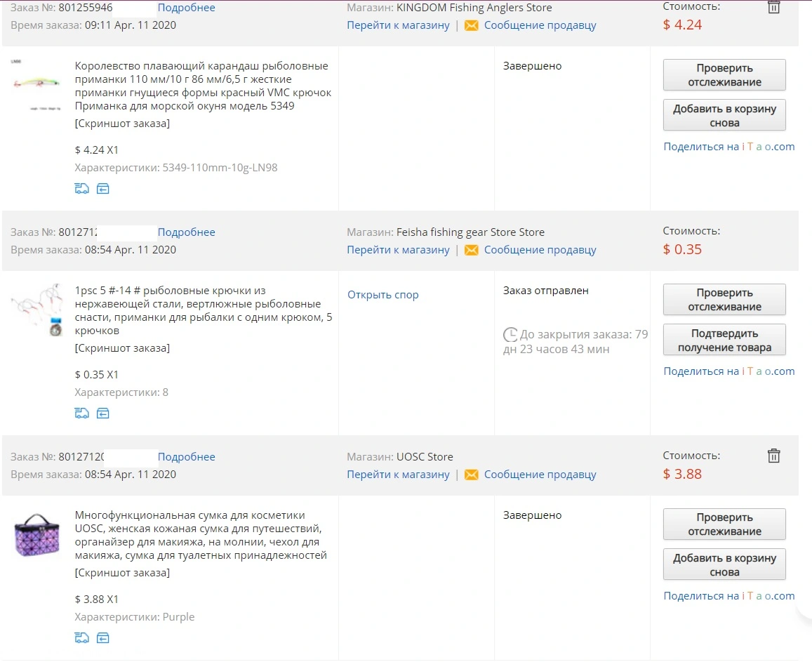The width and height of the screenshot is (812, 662).
Task: Share fishing lure order on iTao.com
Action: click(729, 147)
